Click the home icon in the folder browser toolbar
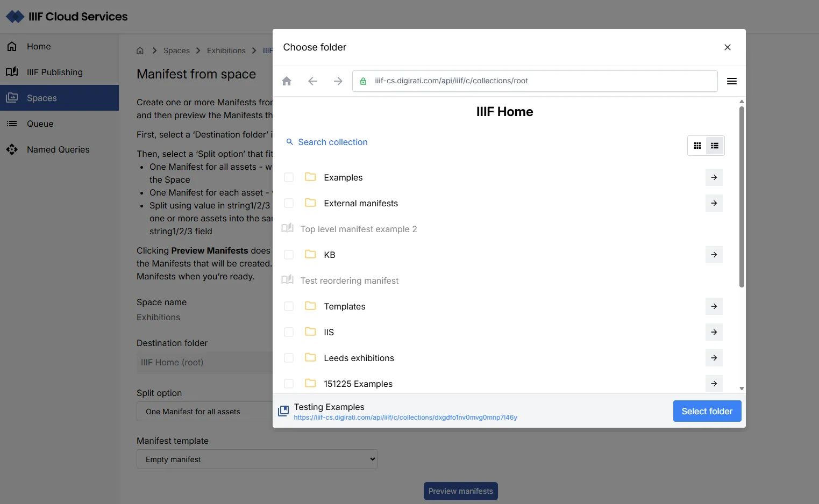The width and height of the screenshot is (819, 504). pos(287,81)
